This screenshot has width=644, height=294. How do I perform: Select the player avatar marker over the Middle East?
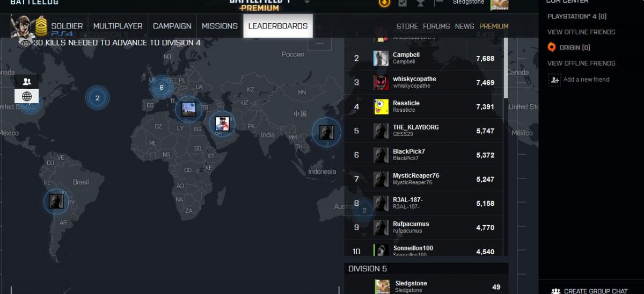(x=222, y=124)
